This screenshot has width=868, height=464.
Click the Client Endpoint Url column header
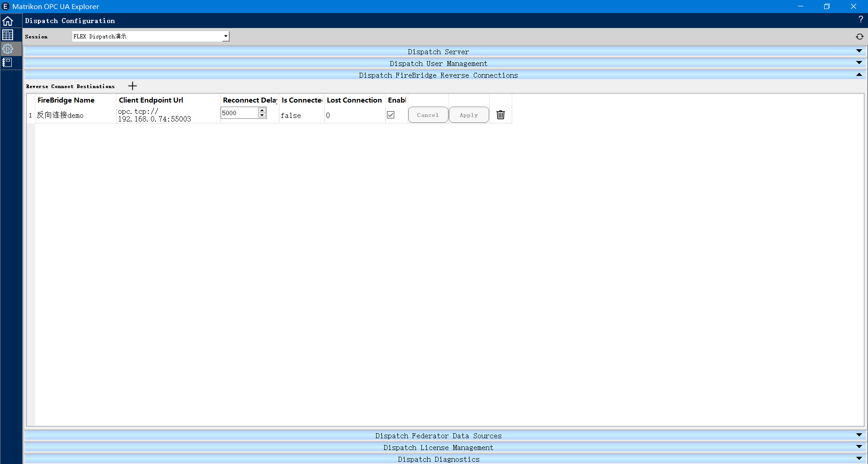pyautogui.click(x=168, y=100)
